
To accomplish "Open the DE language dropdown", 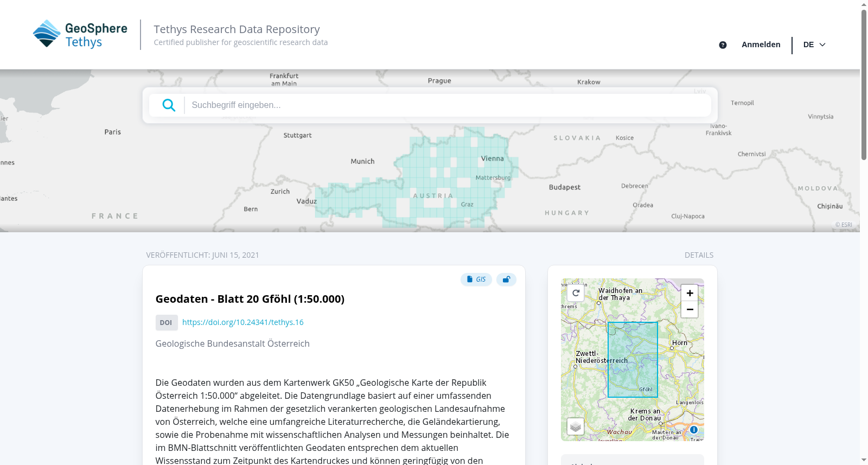I will pos(814,45).
